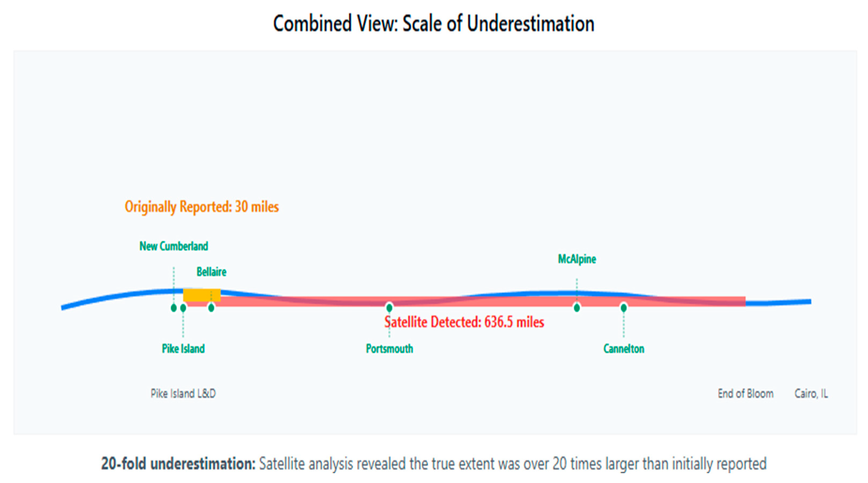Click the Bellaire text label

211,272
